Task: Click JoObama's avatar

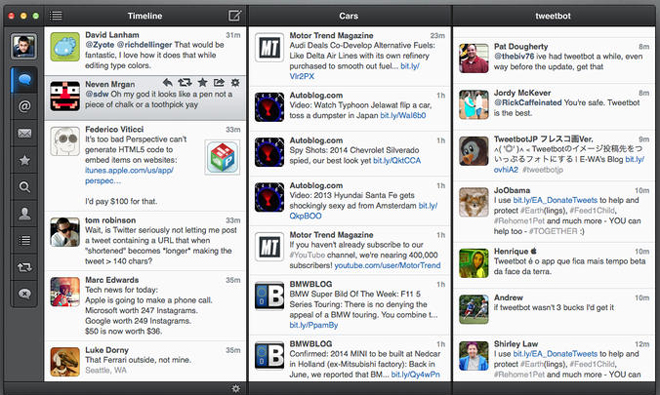Action: click(x=474, y=202)
